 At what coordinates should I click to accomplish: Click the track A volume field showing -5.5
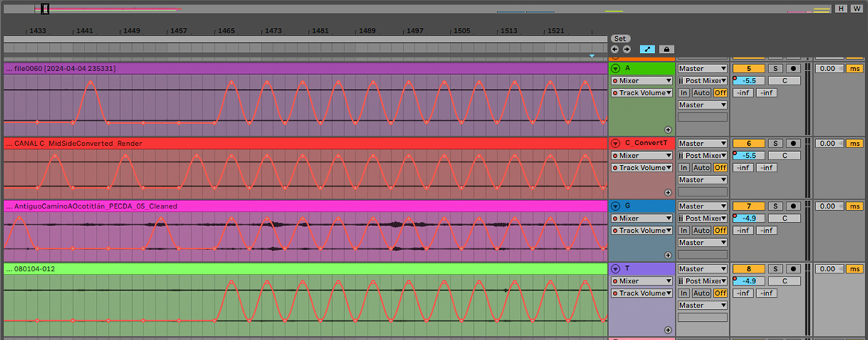coord(749,81)
